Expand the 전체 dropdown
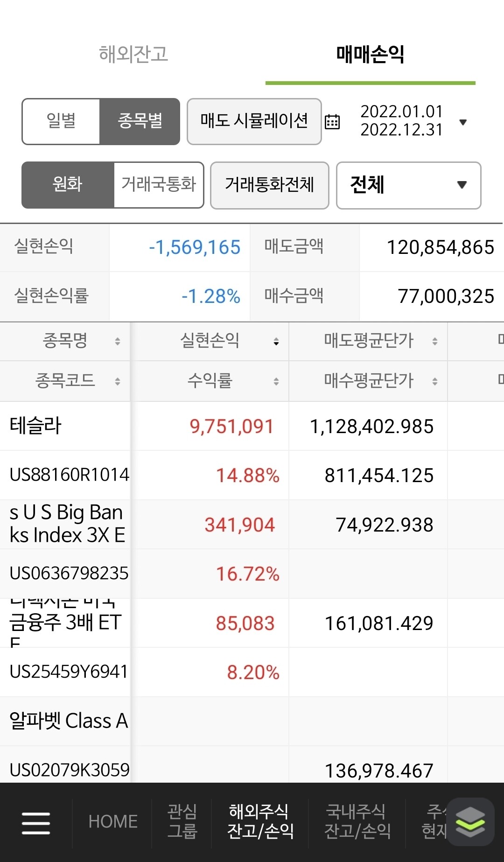The height and width of the screenshot is (862, 504). tap(408, 185)
